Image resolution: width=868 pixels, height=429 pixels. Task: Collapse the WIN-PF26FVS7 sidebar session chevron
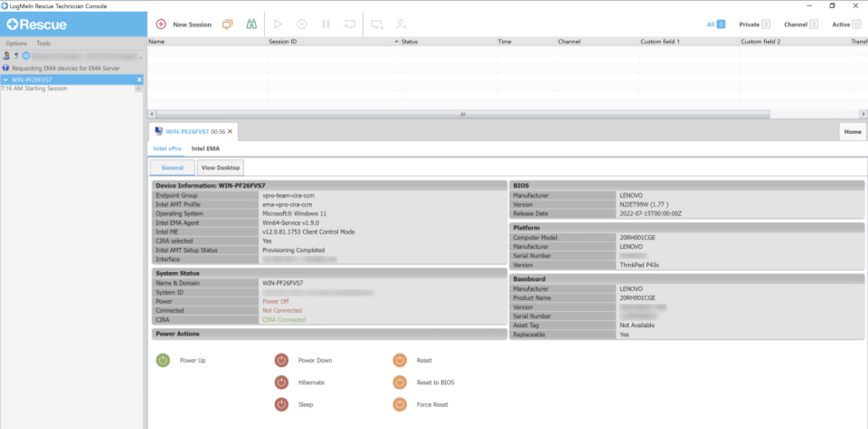pyautogui.click(x=6, y=80)
